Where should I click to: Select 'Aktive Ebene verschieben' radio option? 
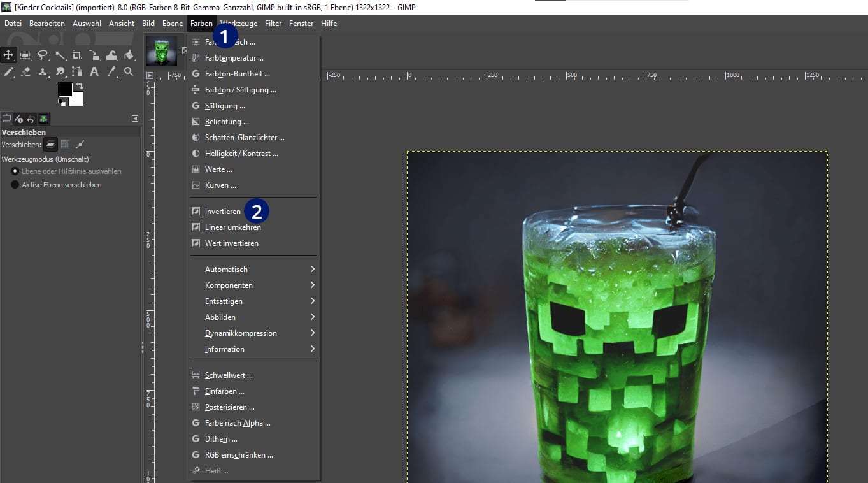(56, 185)
